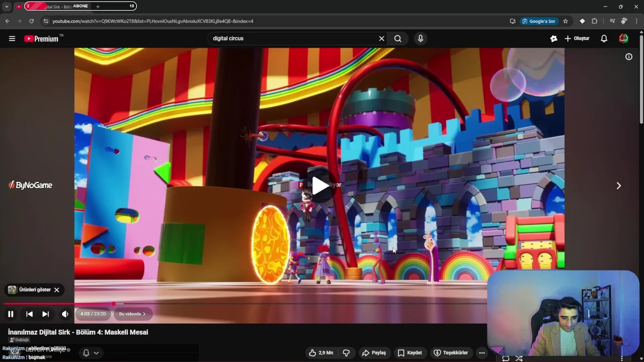This screenshot has height=362, width=644.
Task: Install app icon in address bar
Action: 512,21
